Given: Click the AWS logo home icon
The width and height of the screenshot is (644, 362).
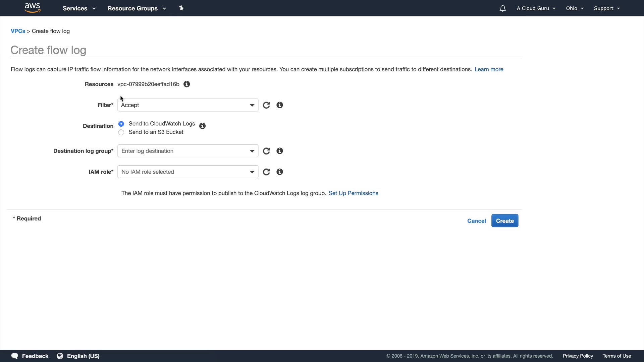Looking at the screenshot, I should 32,8.
